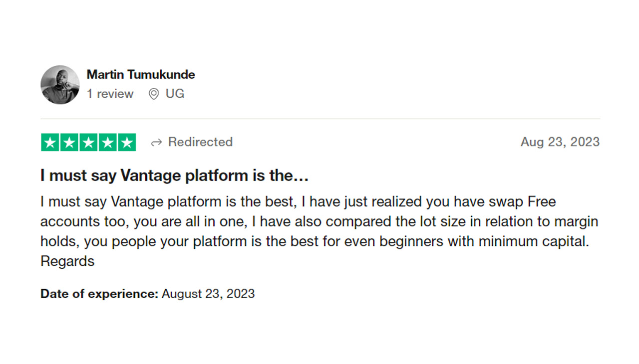This screenshot has height=364, width=639.
Task: Click the fifth green rating star
Action: (x=126, y=142)
